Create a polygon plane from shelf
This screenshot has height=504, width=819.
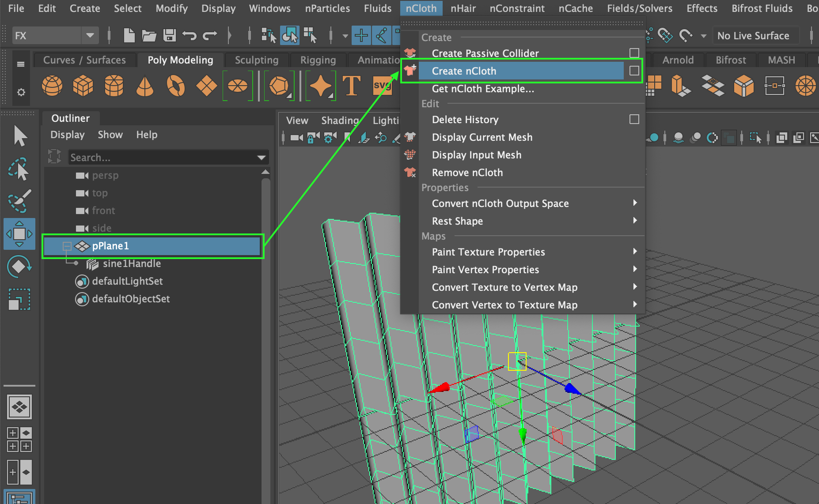(206, 86)
